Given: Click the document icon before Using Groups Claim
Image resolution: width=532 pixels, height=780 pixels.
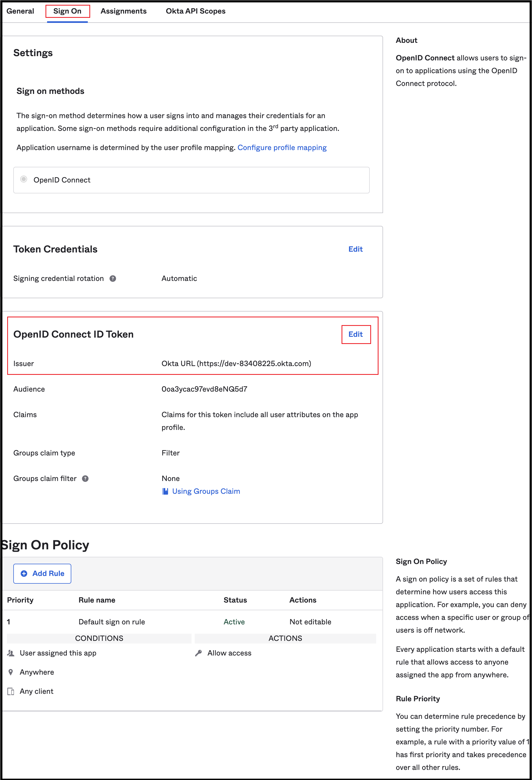Looking at the screenshot, I should point(165,491).
